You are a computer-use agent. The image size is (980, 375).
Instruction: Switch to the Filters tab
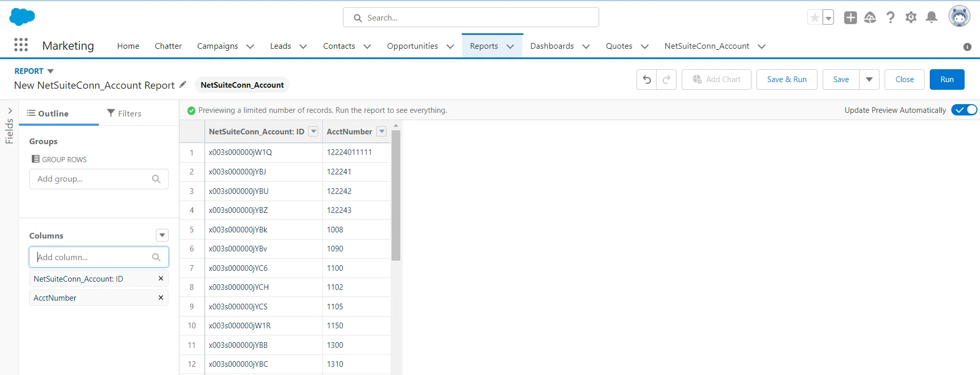tap(124, 113)
